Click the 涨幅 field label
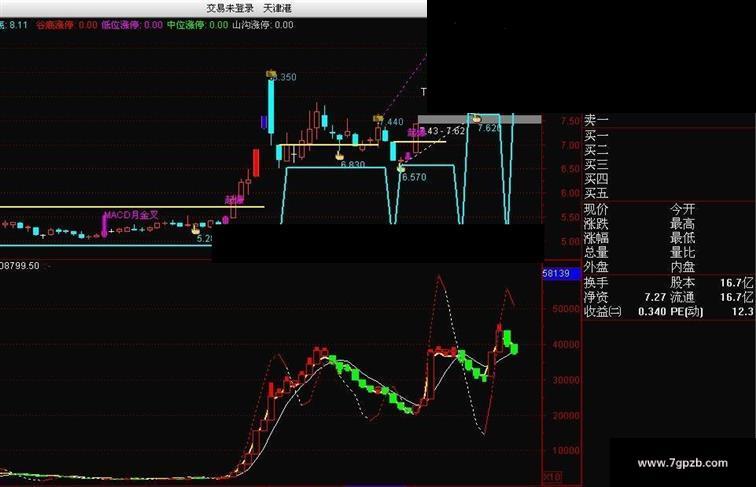The image size is (756, 487). pos(596,238)
